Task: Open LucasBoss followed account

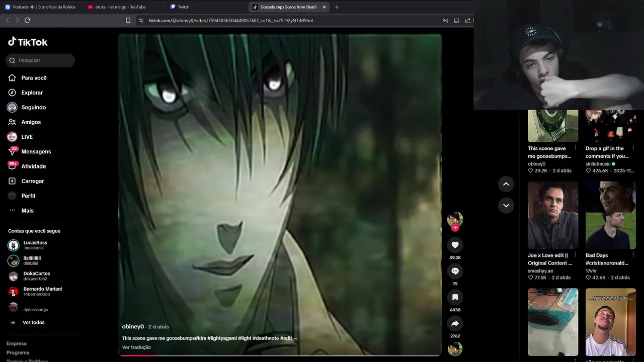Action: tap(35, 245)
